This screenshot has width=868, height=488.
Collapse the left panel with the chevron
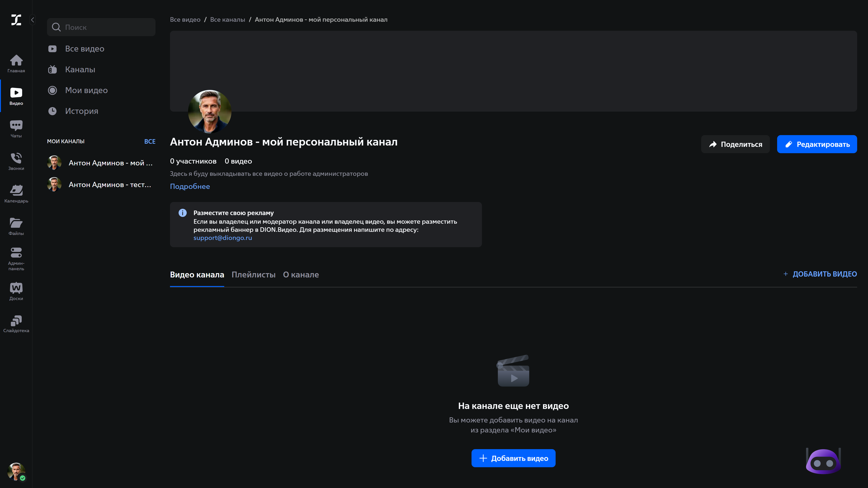[32, 19]
